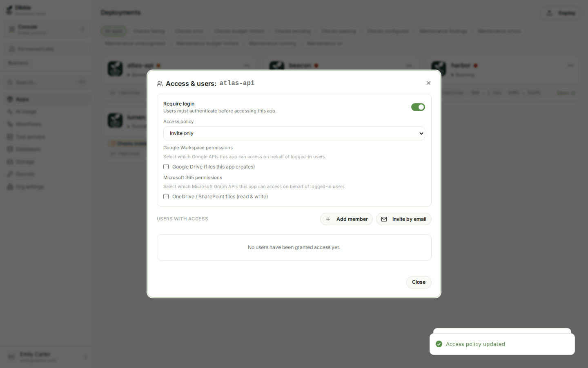Viewport: 588px width, 368px height.
Task: Open Databases in the sidebar
Action: pos(48,149)
